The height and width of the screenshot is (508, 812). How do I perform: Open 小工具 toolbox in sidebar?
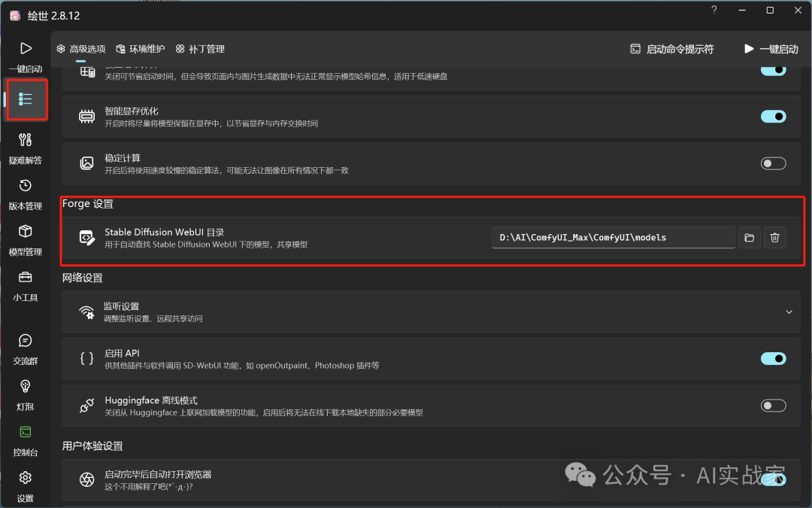(26, 286)
